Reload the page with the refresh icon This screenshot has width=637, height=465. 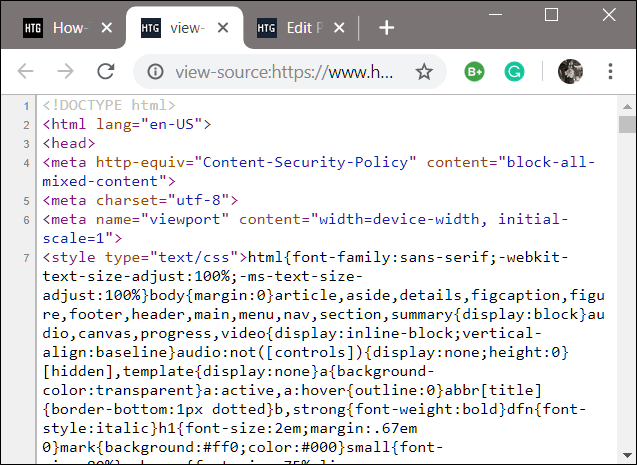(105, 71)
